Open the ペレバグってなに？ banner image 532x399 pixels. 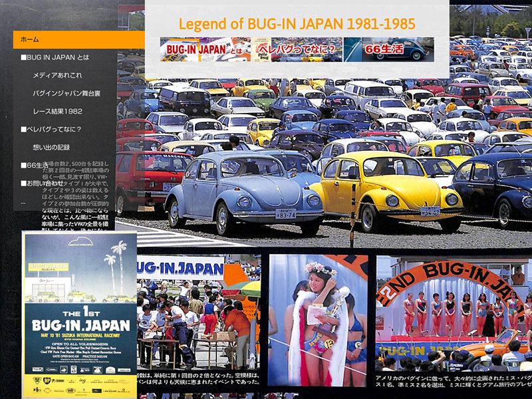pos(297,49)
